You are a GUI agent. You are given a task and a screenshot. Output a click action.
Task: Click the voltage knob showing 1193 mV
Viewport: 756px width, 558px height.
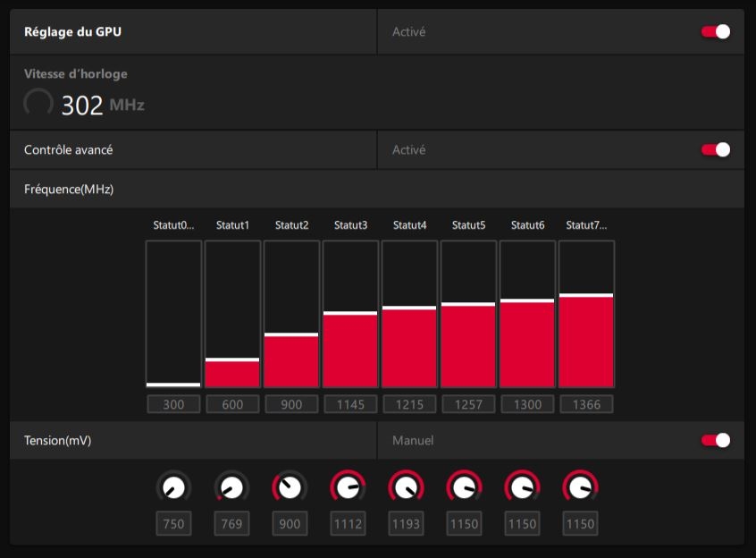(406, 487)
